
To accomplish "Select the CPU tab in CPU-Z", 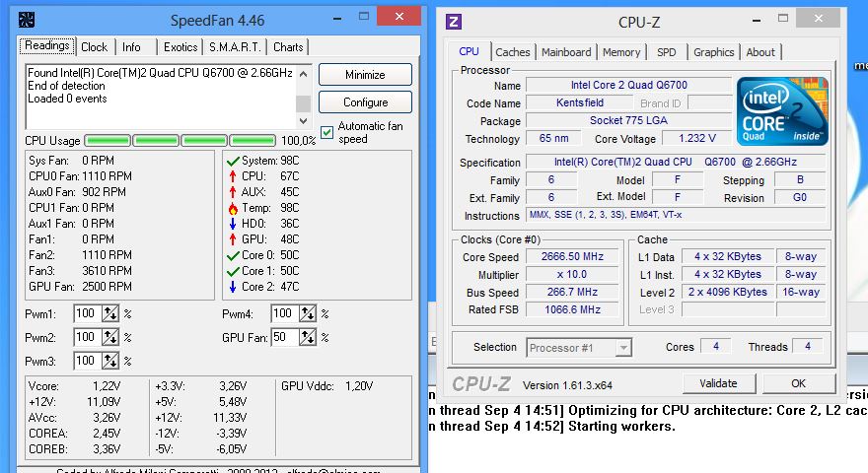I will [x=469, y=51].
